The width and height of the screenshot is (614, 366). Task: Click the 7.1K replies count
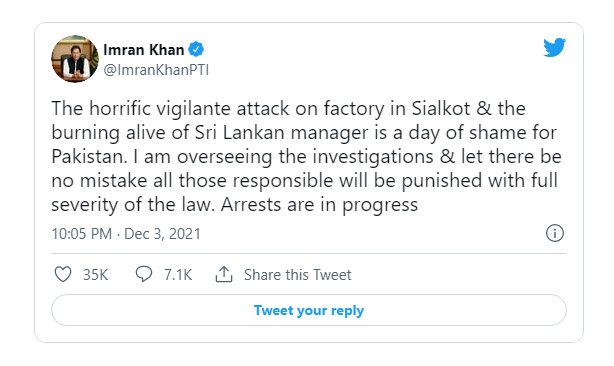(x=178, y=275)
